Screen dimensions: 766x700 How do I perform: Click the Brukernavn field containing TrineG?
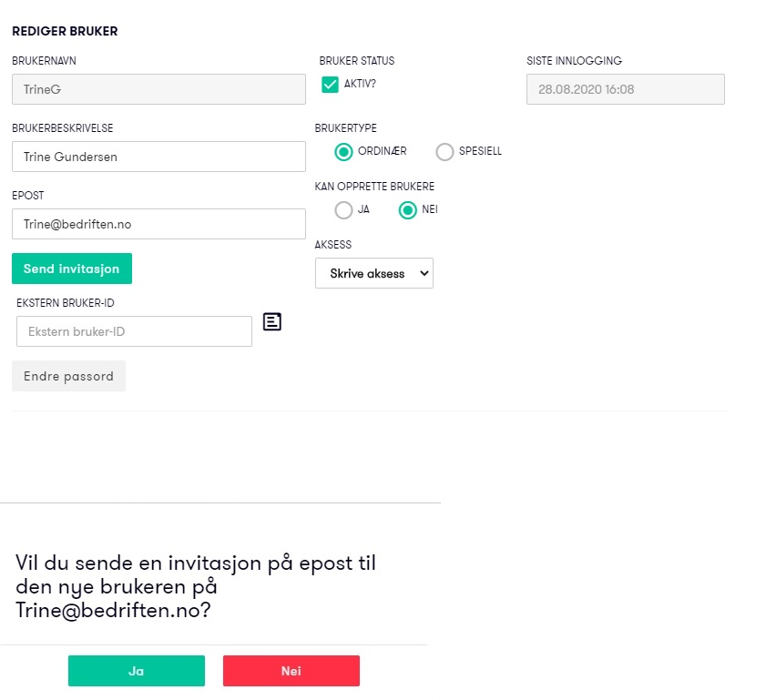tap(158, 89)
